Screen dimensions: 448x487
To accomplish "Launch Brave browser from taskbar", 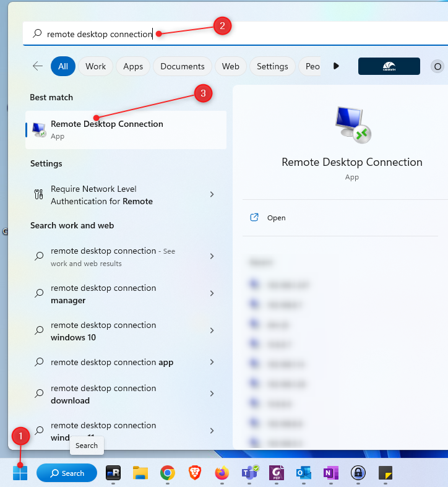I will [x=195, y=473].
